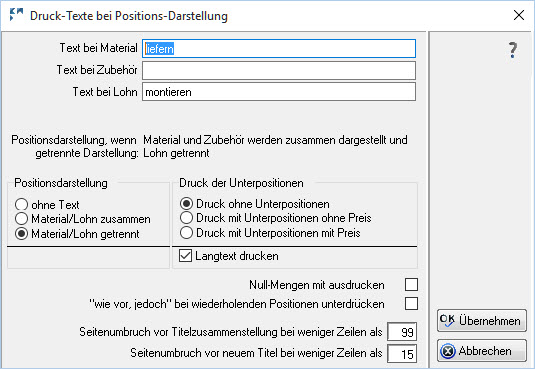Viewport: 535px width, 369px height.
Task: Click the Titelzusammenstellung page break field showing 99
Action: click(x=402, y=331)
